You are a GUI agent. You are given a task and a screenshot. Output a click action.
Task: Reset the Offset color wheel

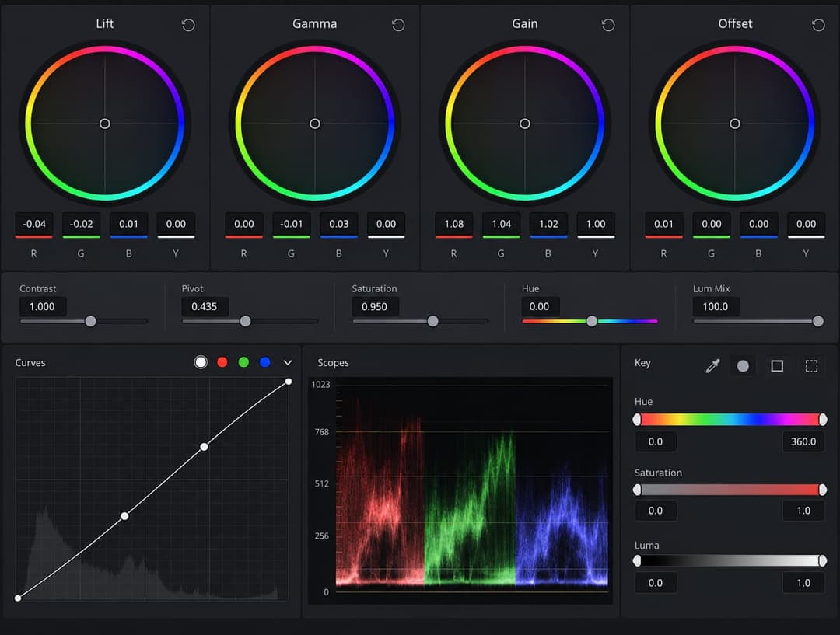(x=818, y=25)
